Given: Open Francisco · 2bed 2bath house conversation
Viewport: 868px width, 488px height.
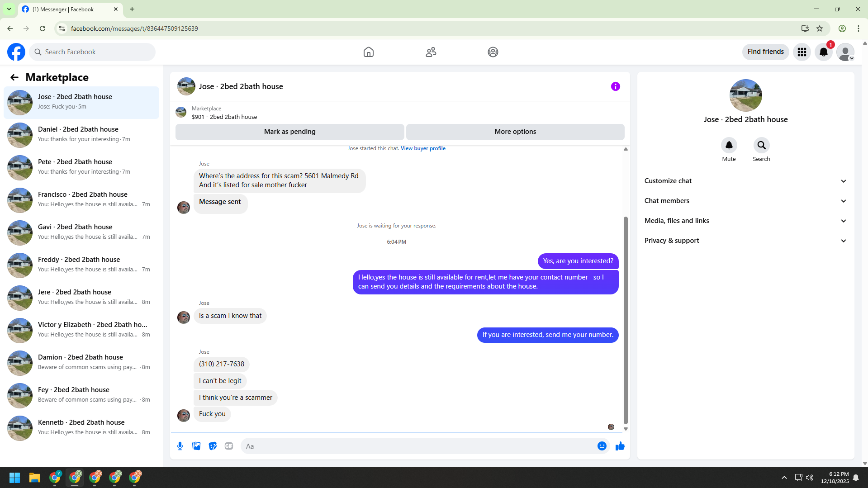Looking at the screenshot, I should [x=81, y=200].
